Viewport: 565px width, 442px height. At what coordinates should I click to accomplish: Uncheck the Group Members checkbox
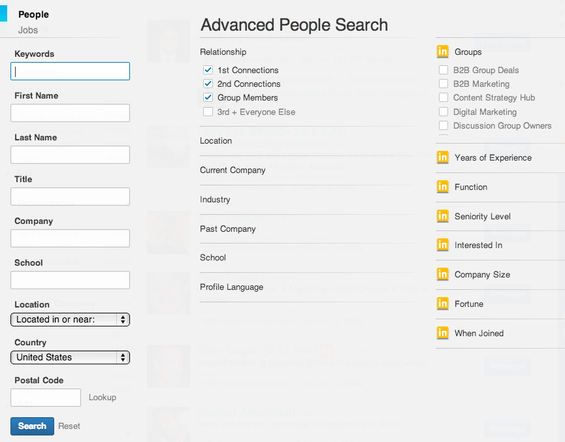[208, 97]
